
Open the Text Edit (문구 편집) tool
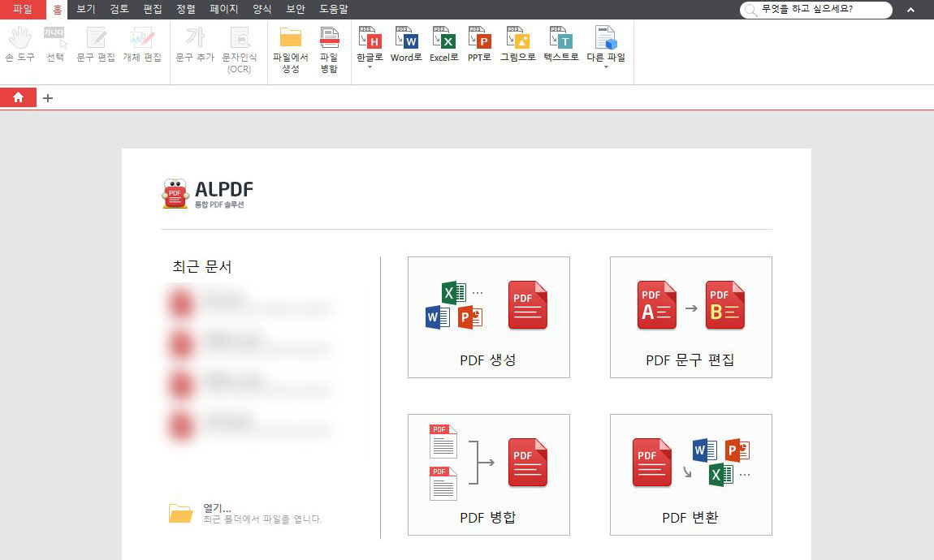coord(95,45)
